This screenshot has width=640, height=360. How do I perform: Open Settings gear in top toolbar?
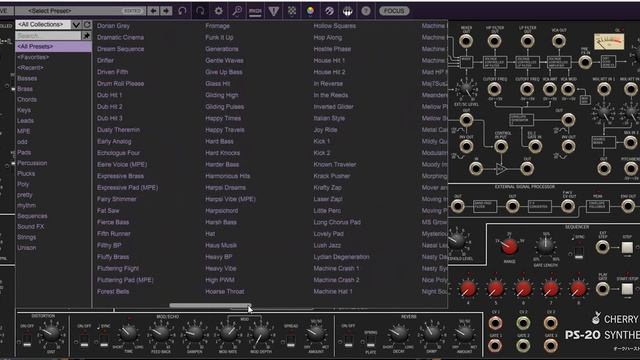[x=218, y=11]
